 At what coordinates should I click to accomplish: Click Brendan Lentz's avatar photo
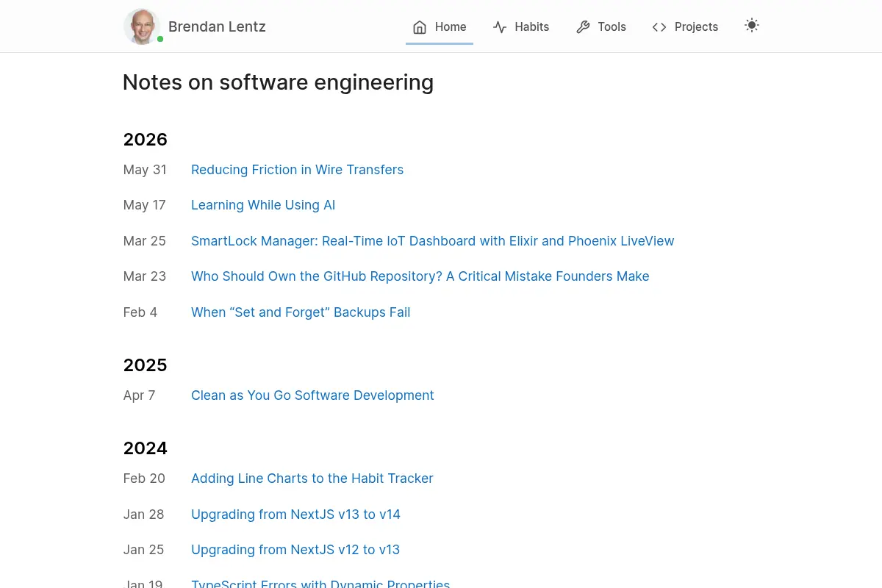tap(142, 26)
